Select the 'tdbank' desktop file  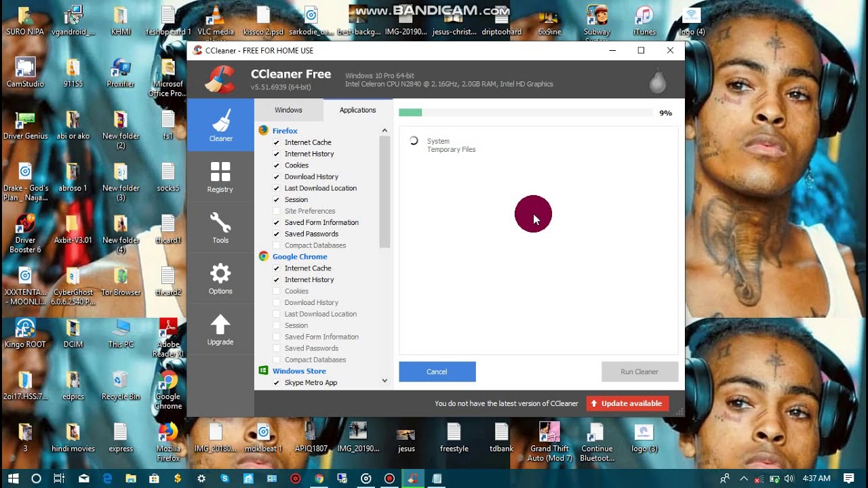coord(502,437)
